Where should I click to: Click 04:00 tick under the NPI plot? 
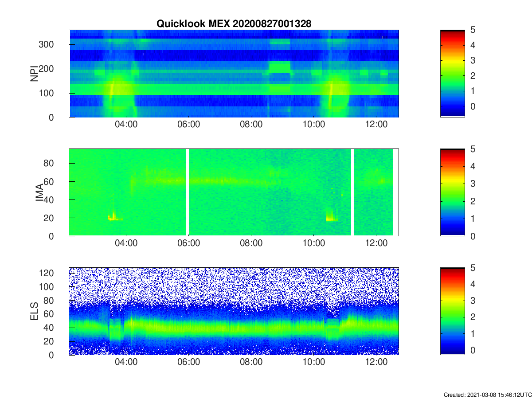(126, 125)
